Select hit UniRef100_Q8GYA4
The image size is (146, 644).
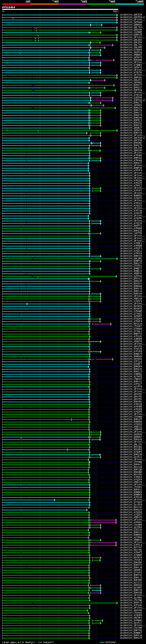[131, 30]
